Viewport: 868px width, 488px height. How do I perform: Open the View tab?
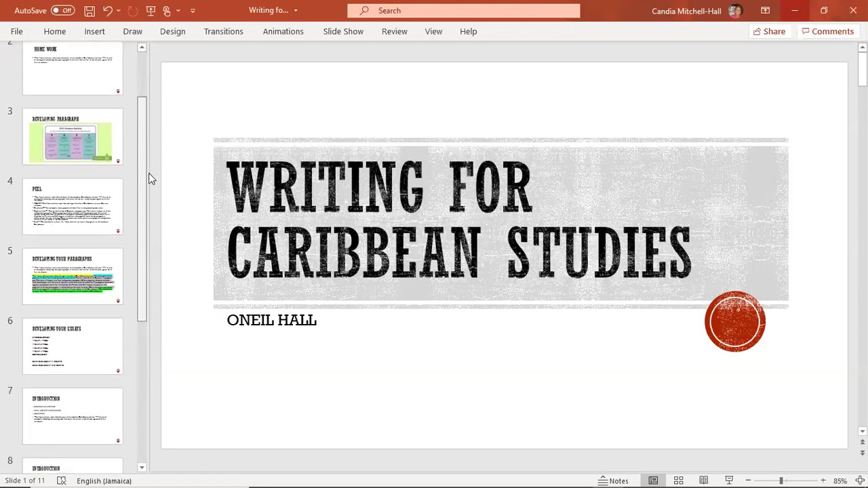point(433,31)
